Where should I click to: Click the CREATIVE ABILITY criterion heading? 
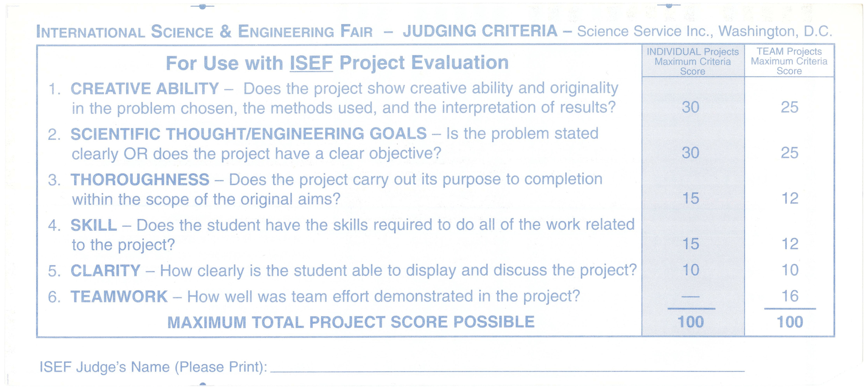pos(145,89)
